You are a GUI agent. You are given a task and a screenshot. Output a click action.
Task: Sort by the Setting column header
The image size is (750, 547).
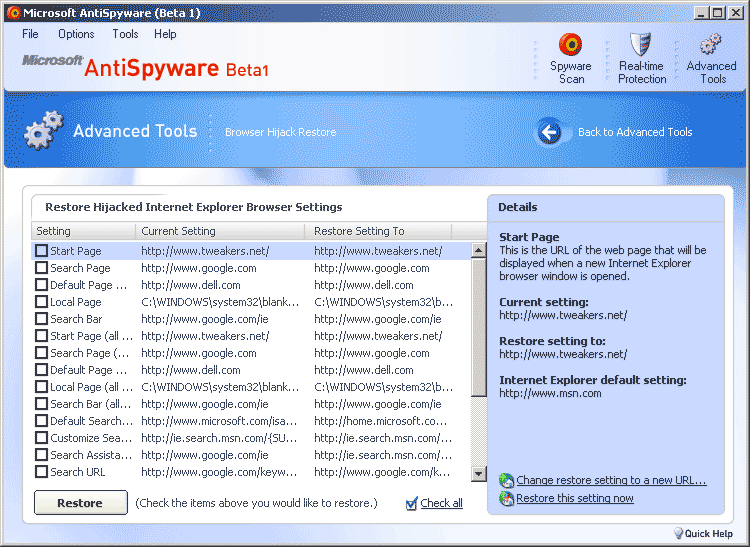coord(83,231)
